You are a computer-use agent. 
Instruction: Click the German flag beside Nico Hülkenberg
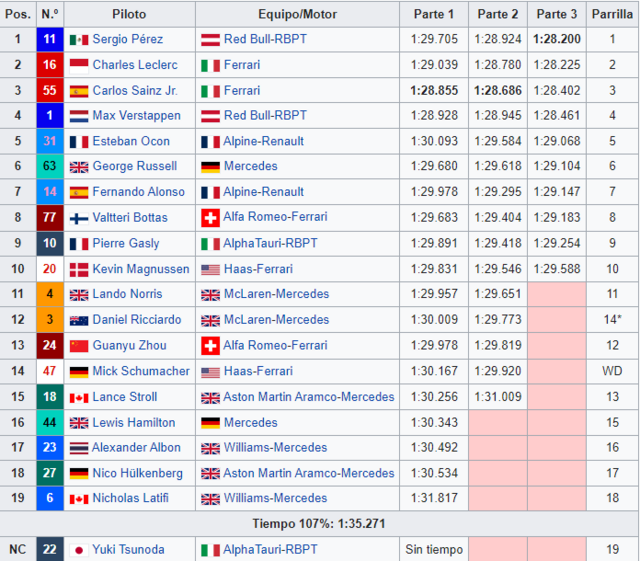point(79,474)
